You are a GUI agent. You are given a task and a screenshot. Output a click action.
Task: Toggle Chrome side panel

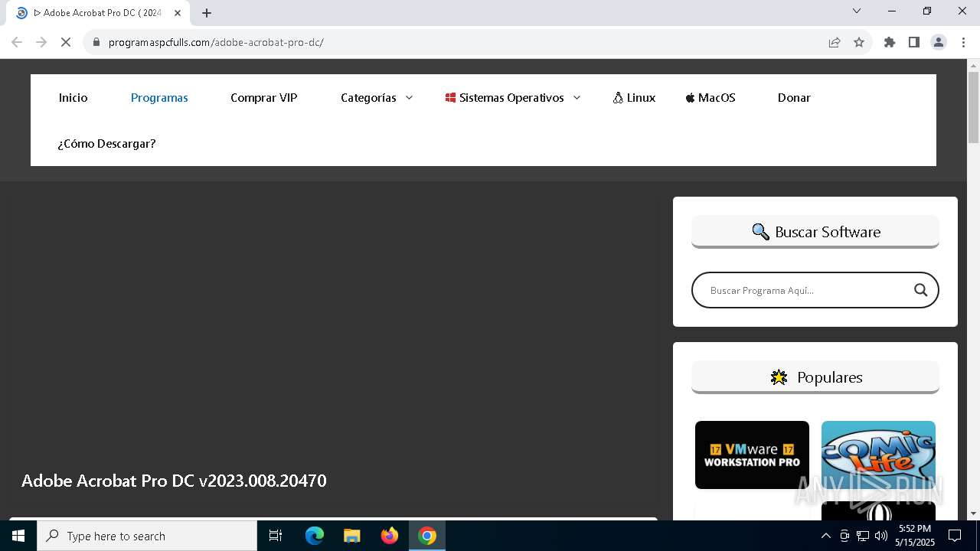click(x=914, y=42)
